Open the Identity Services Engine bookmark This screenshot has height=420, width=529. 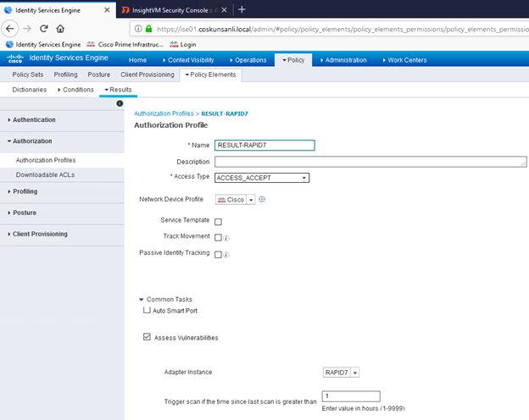tap(43, 45)
